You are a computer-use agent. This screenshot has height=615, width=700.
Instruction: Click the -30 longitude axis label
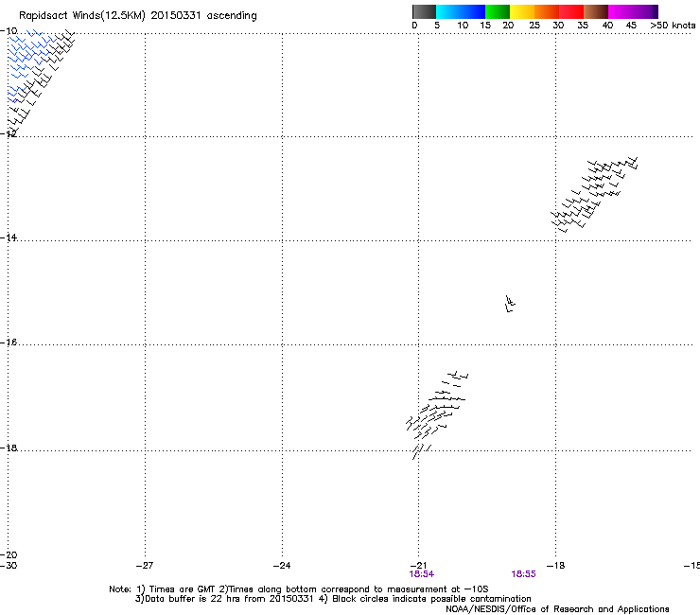tap(9, 566)
